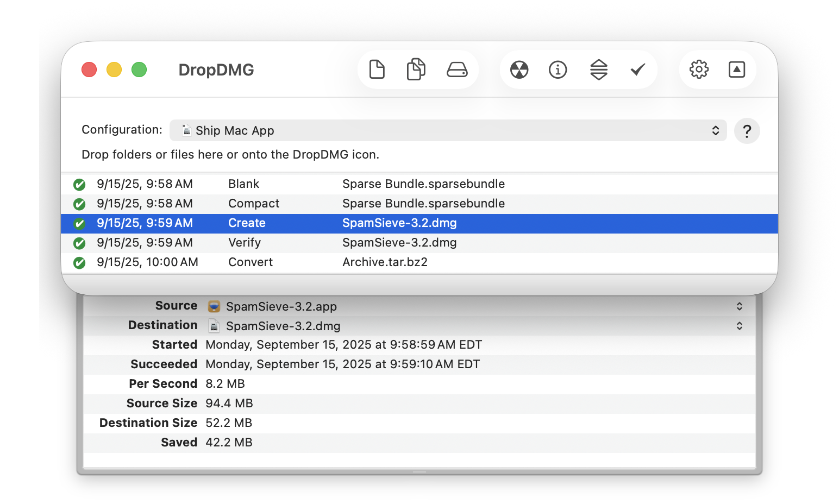The height and width of the screenshot is (504, 839).
Task: Click the SpamSieve app icon beside Source
Action: [x=214, y=306]
